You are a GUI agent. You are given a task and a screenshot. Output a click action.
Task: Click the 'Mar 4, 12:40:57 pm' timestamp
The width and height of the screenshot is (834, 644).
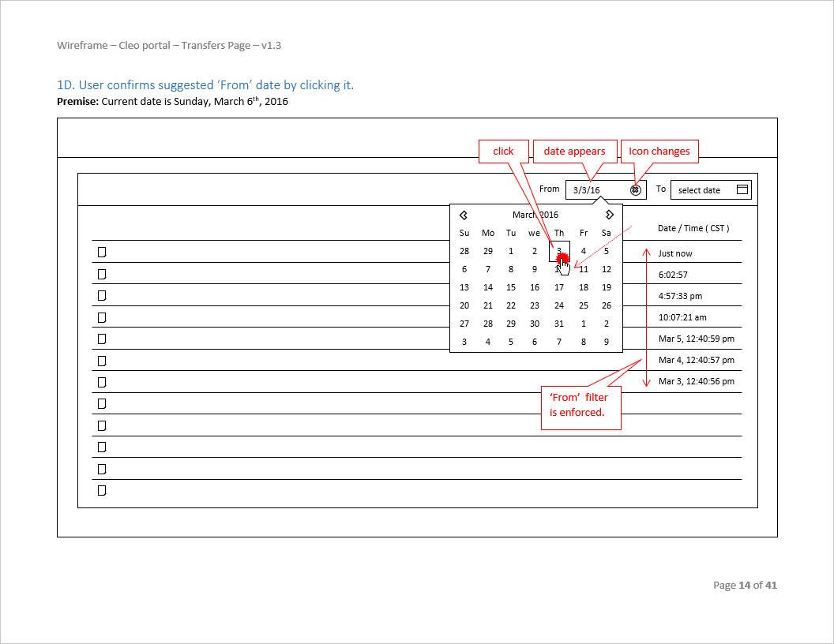(x=697, y=360)
